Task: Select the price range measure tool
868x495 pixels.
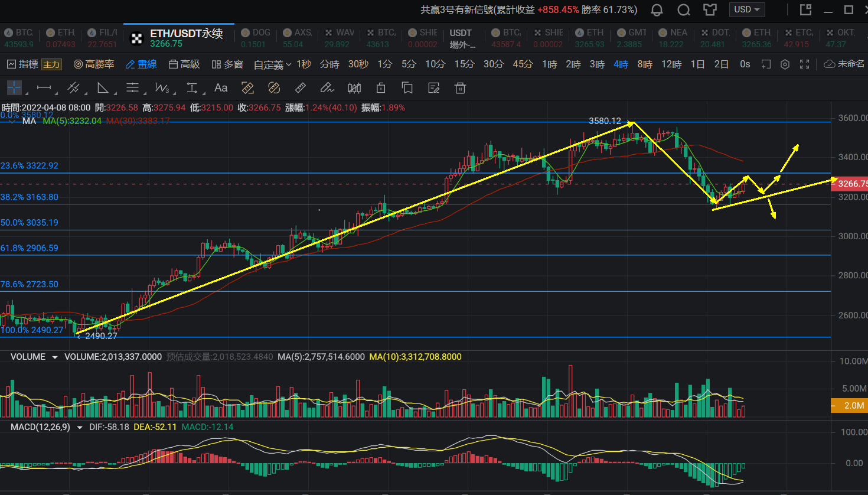Action: (192, 88)
